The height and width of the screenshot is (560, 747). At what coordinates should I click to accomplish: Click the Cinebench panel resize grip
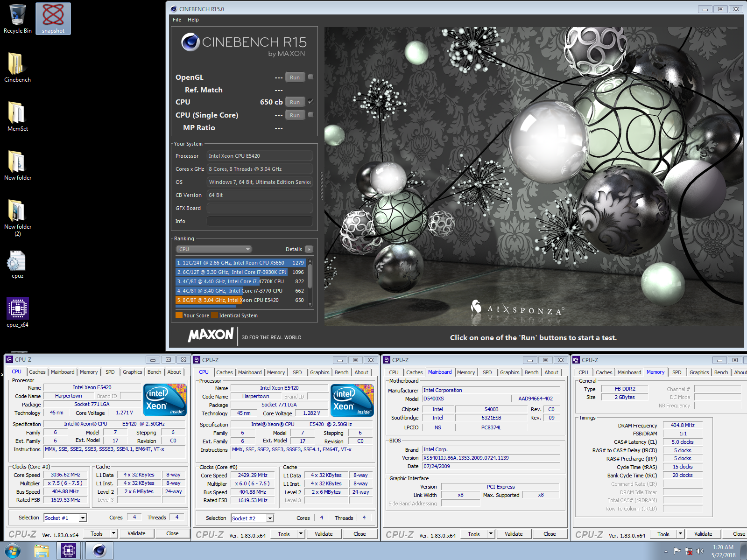321,187
